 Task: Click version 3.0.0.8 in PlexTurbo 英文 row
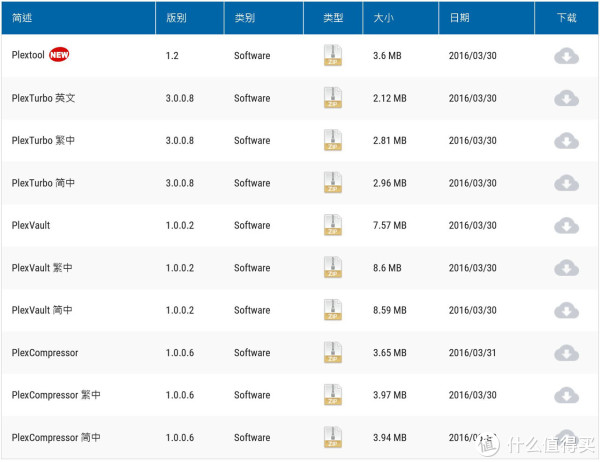click(x=179, y=98)
